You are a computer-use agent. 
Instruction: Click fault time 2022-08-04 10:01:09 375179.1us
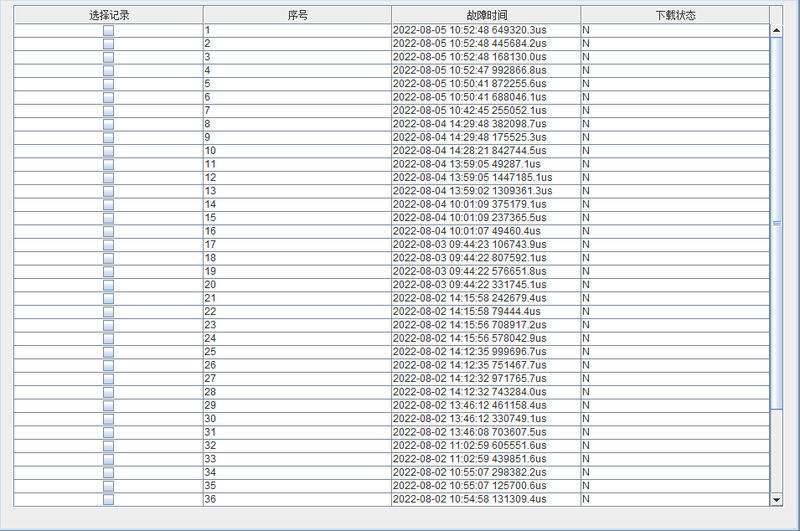(486, 205)
